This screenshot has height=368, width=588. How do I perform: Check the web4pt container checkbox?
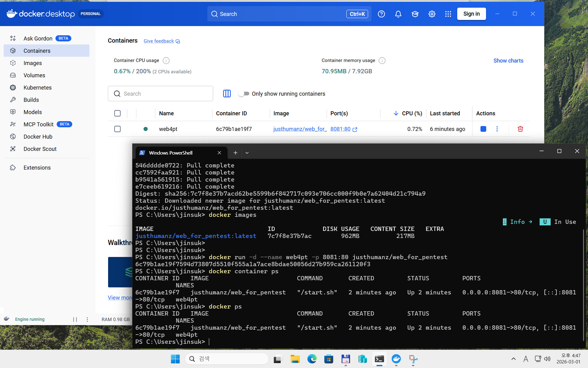pyautogui.click(x=117, y=129)
